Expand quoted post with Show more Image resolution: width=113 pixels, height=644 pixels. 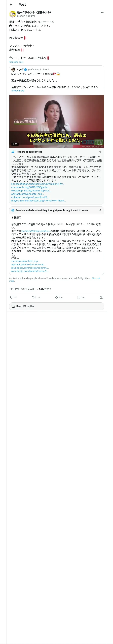point(18,90)
